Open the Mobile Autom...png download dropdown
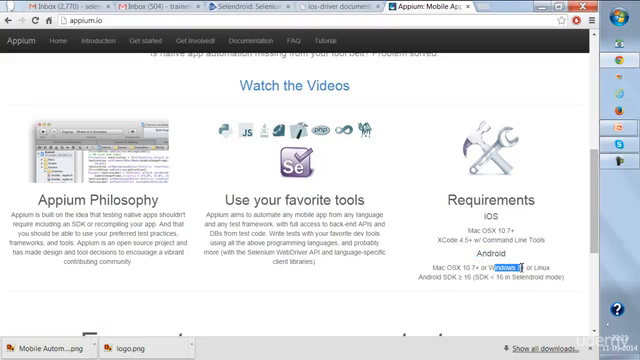640x360 pixels. (94, 344)
